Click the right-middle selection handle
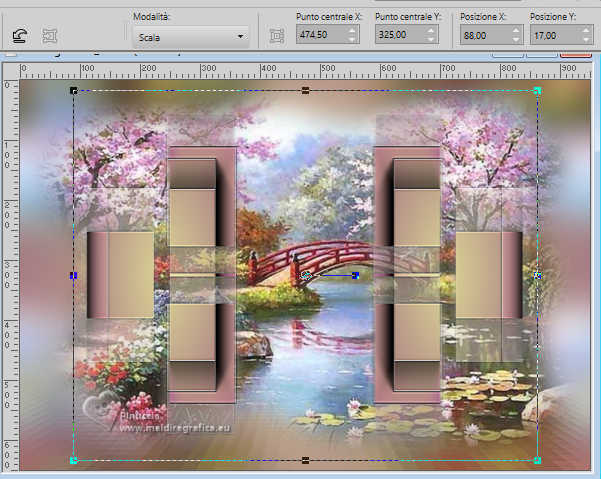This screenshot has width=601, height=479. click(537, 276)
